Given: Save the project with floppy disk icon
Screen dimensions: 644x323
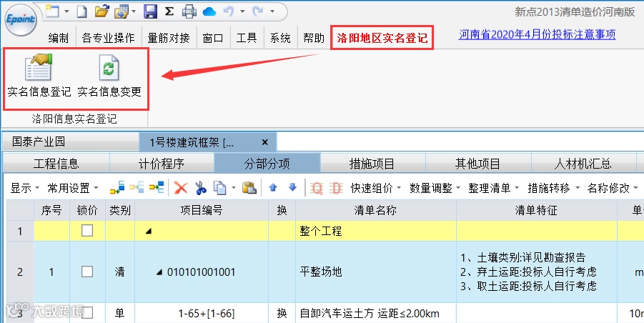Looking at the screenshot, I should 151,11.
